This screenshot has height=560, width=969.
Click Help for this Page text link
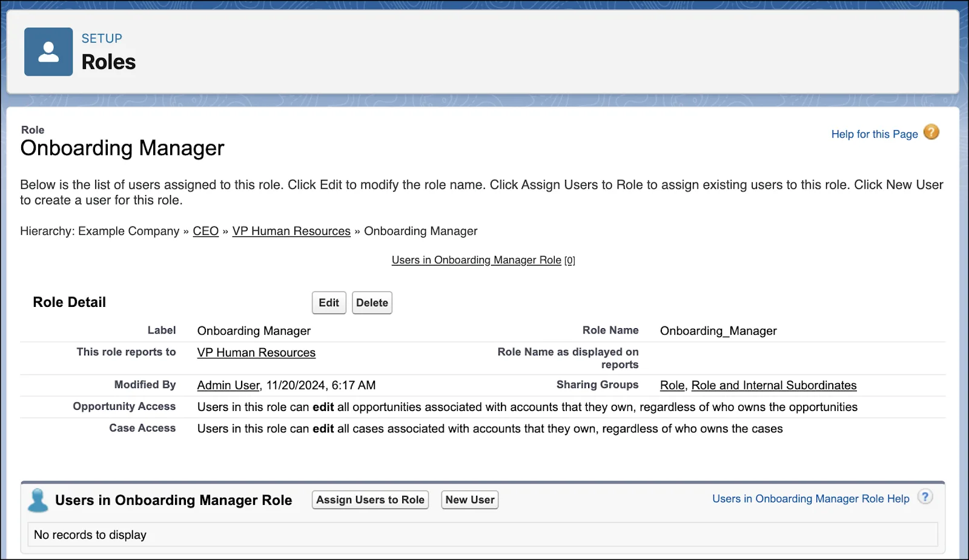point(875,134)
